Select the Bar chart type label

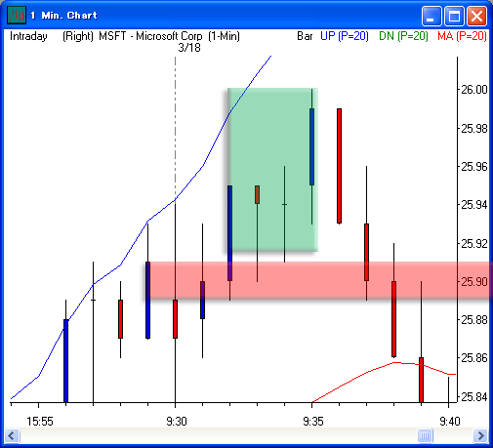click(x=305, y=36)
